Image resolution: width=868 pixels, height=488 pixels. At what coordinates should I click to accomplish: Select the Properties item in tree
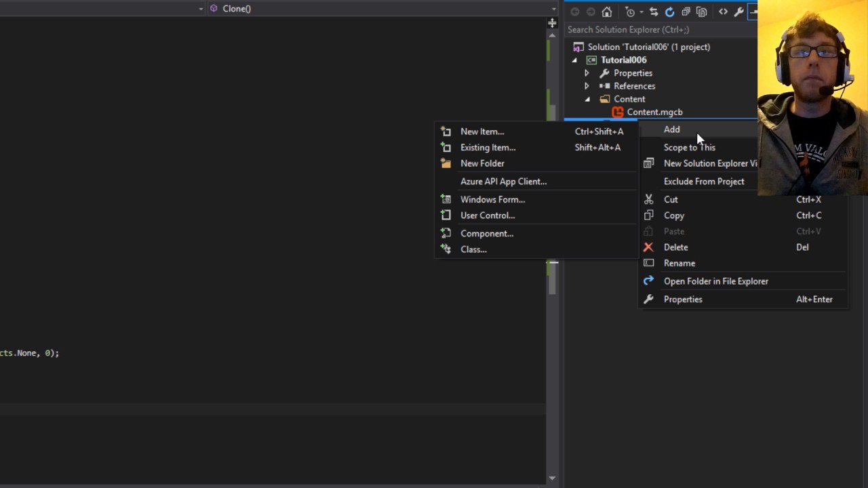(x=633, y=73)
